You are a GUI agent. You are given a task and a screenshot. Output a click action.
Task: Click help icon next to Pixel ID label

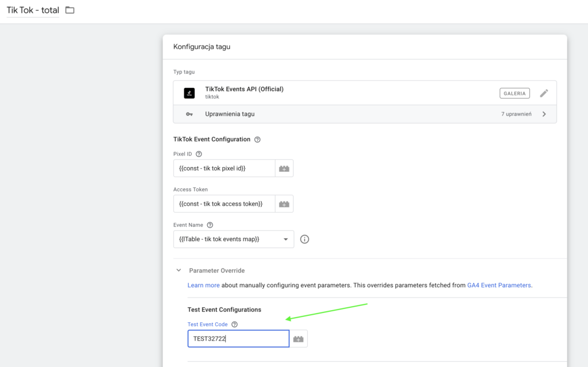tap(199, 154)
